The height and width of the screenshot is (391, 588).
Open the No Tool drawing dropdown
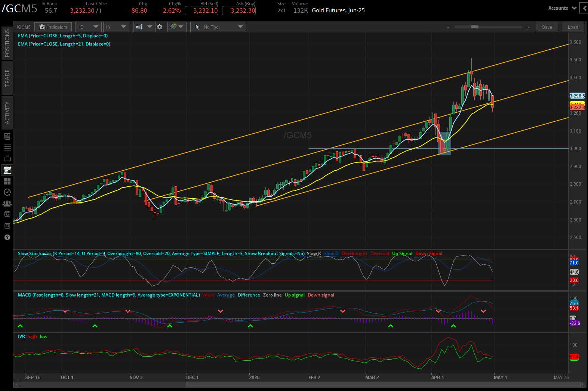[218, 27]
